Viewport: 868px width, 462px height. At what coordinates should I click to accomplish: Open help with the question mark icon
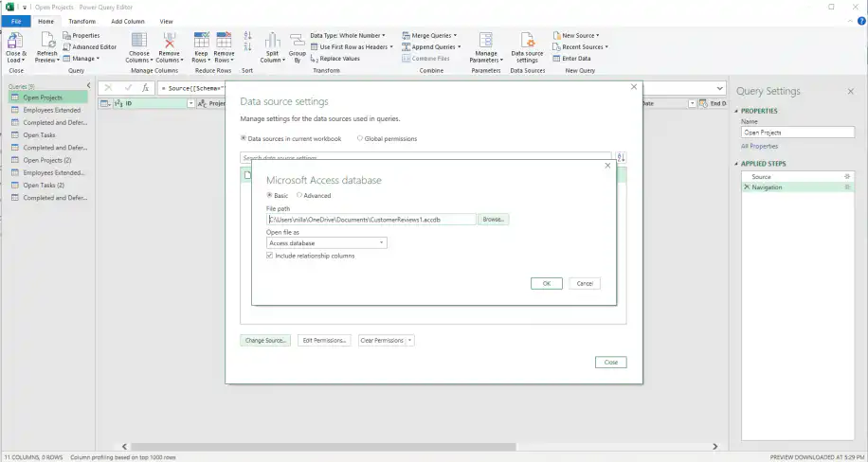click(x=861, y=21)
